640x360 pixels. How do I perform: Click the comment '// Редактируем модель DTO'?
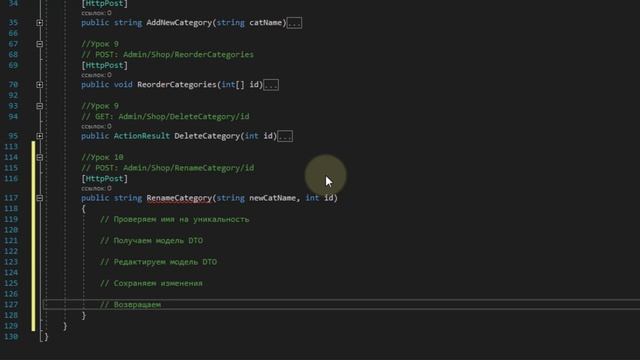click(x=158, y=262)
